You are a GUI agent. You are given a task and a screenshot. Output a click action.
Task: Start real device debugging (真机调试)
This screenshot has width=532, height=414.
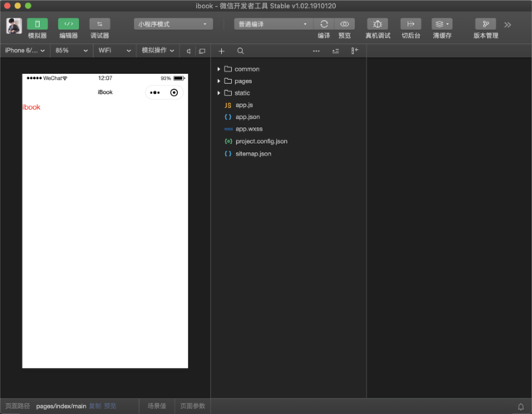click(x=377, y=24)
